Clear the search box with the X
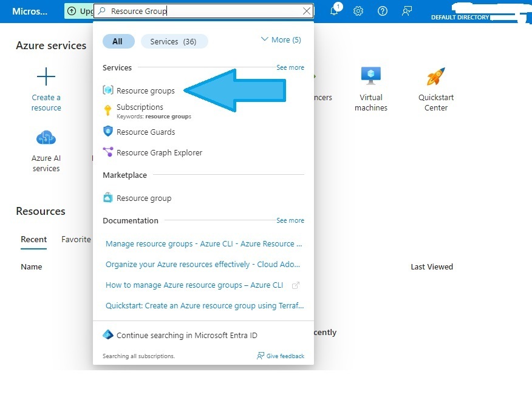 [x=306, y=11]
